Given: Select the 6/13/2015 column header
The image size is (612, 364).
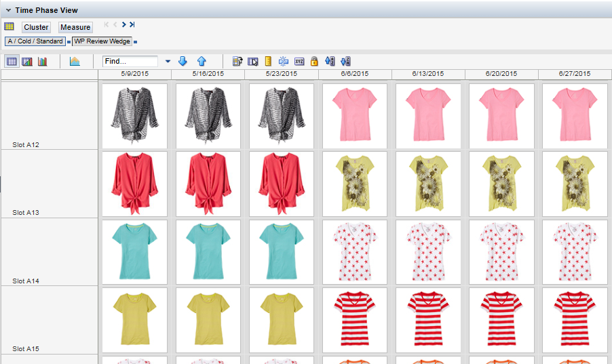Looking at the screenshot, I should [428, 74].
